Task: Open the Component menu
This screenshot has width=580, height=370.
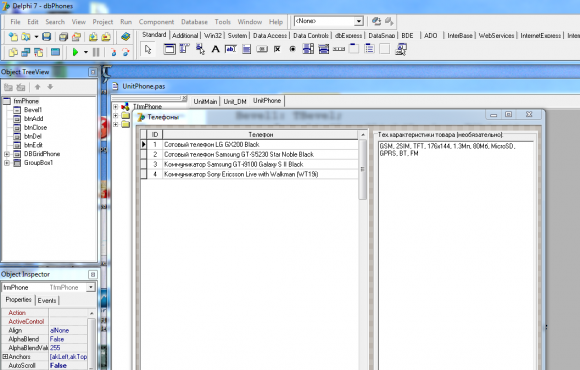Action: pos(156,22)
